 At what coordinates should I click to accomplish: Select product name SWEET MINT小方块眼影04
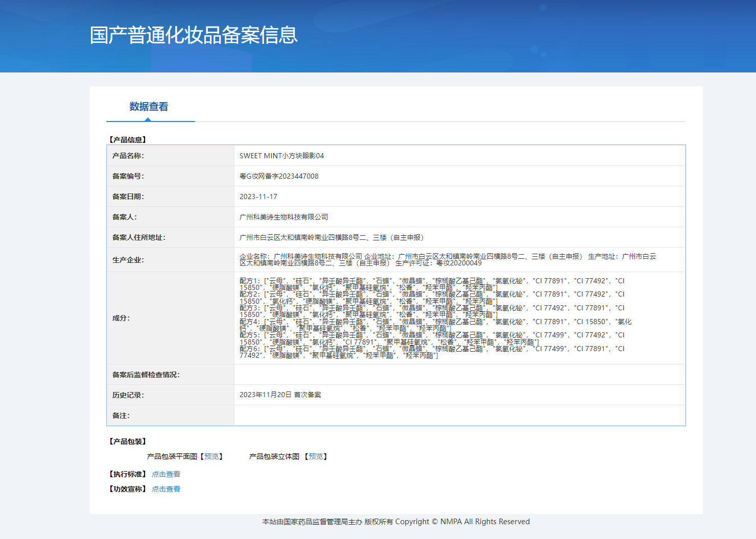[x=281, y=156]
